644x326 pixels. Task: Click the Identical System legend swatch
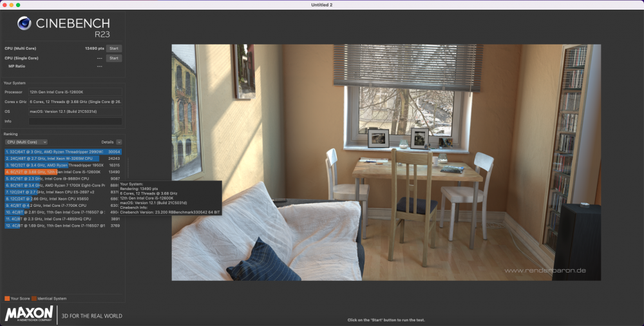(x=34, y=298)
